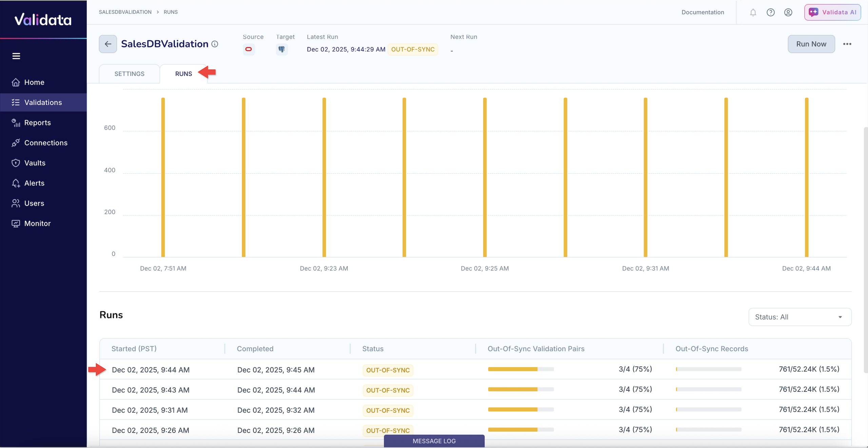This screenshot has height=448, width=868.
Task: Click the Run Now button
Action: coord(811,44)
